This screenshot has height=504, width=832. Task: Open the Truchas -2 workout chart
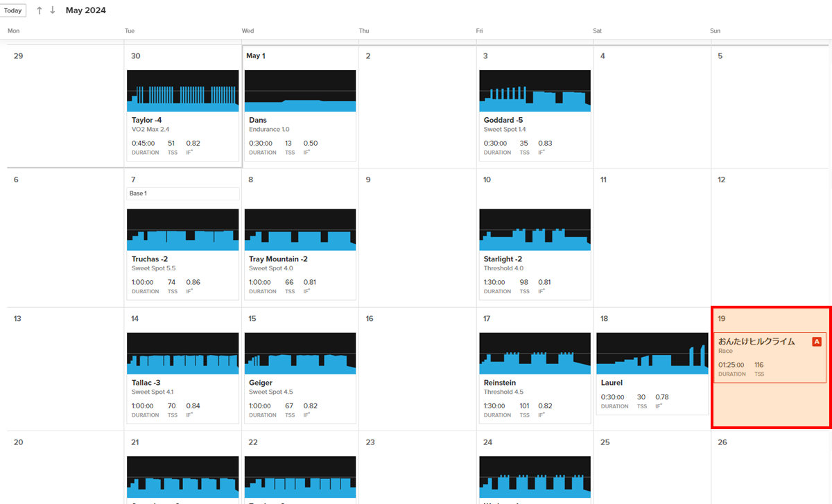[183, 230]
